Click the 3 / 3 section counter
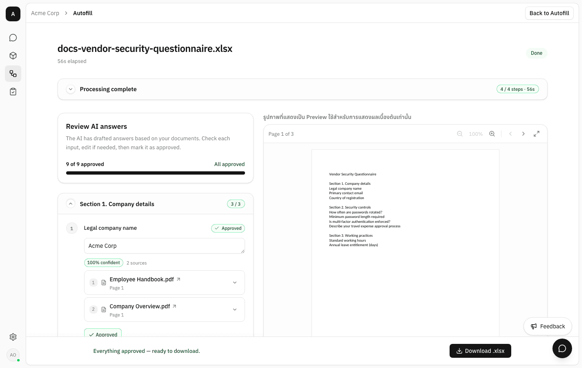Viewport: 588px width, 368px height. pos(236,204)
